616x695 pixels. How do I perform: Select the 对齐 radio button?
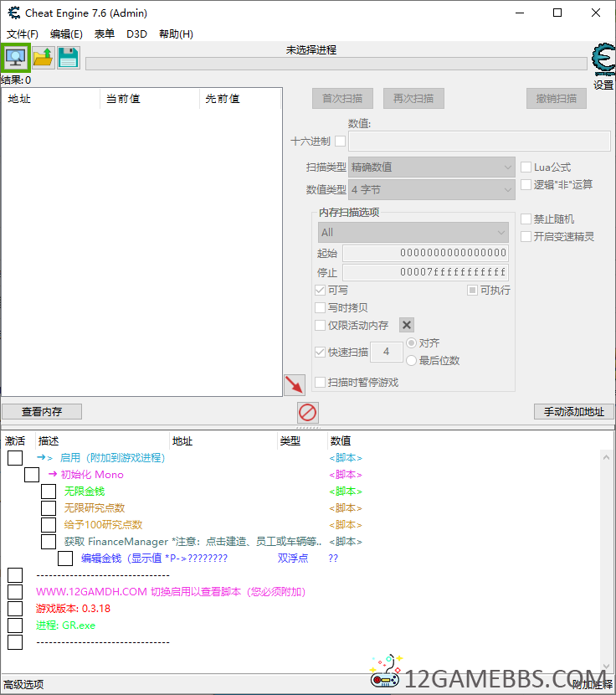411,342
